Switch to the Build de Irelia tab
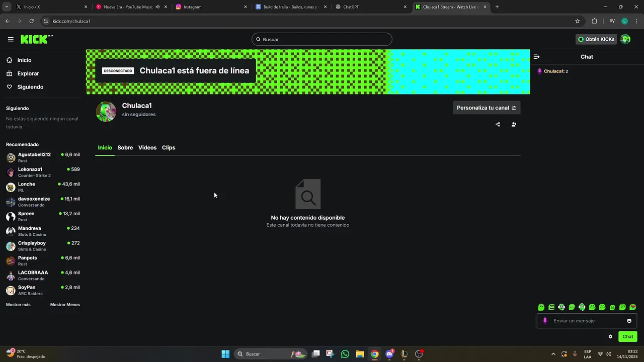Viewport: 644px width, 362px height. click(291, 7)
